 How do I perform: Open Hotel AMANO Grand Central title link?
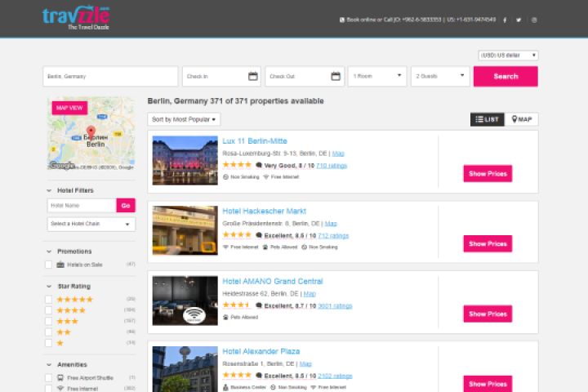click(x=273, y=281)
